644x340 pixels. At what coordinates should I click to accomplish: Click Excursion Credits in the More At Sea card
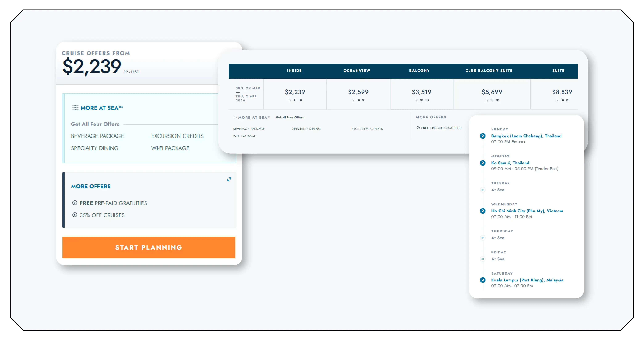(x=177, y=136)
